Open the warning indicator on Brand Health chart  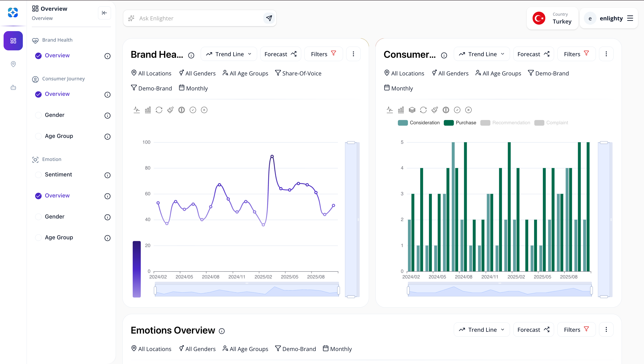181,110
